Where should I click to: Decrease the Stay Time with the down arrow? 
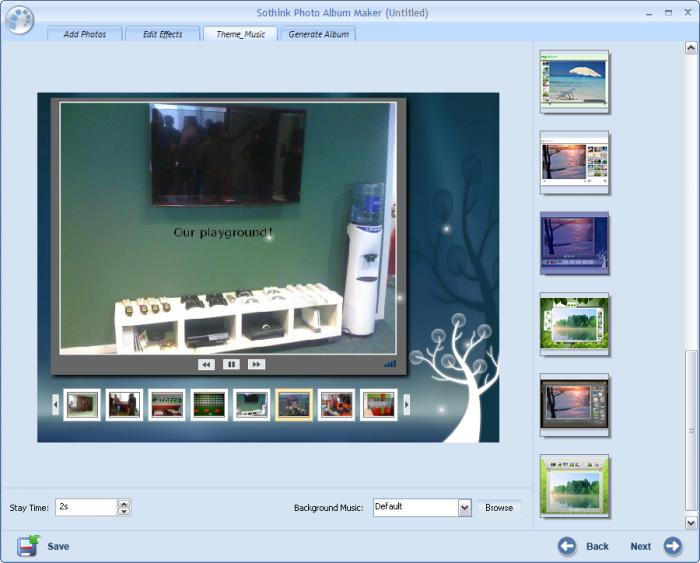[124, 512]
